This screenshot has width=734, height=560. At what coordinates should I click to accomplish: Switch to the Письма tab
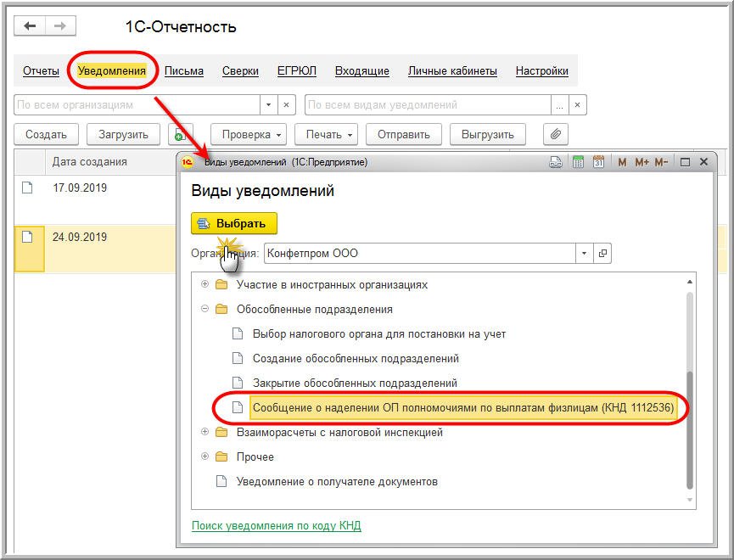(x=184, y=71)
